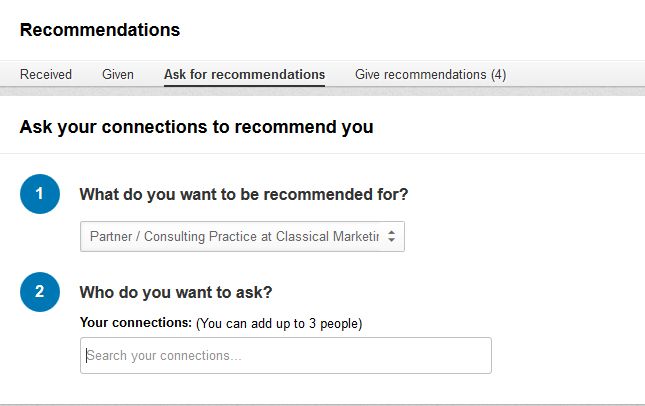Focus the Search your connections field

pos(285,355)
